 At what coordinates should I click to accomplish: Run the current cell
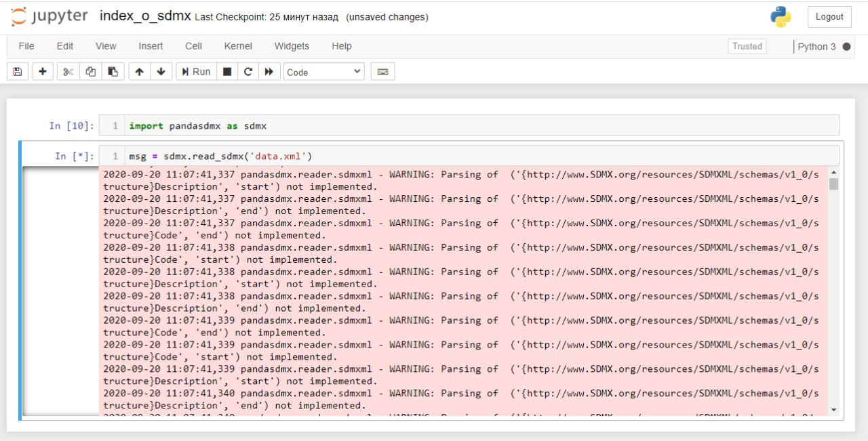(x=196, y=72)
